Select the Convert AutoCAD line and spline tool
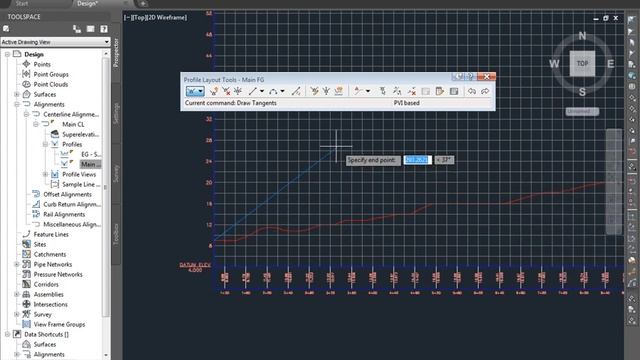 click(296, 91)
